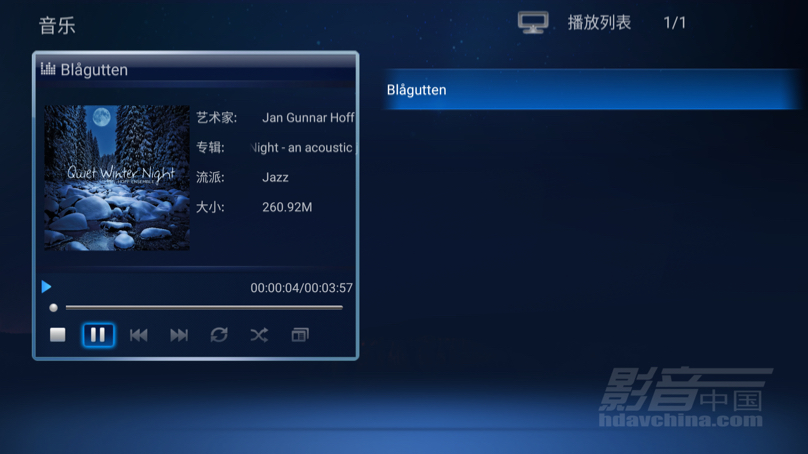
Task: Click the Quiet Winter Night album cover
Action: [116, 178]
